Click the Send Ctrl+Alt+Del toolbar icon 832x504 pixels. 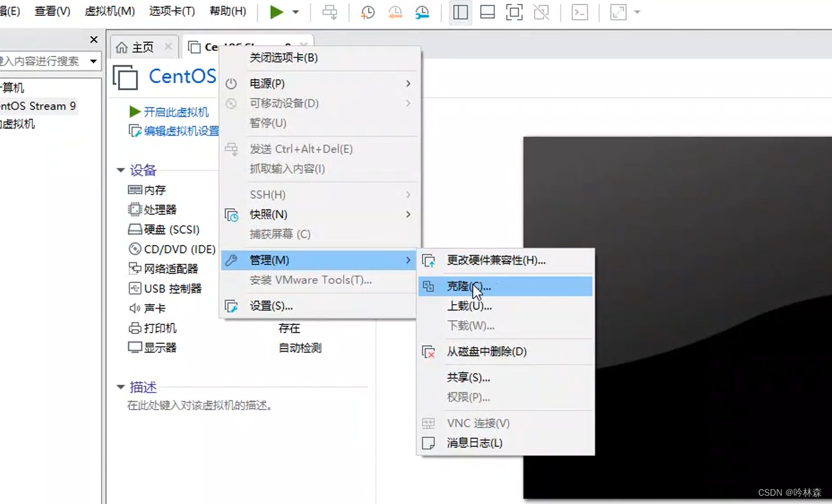(330, 12)
